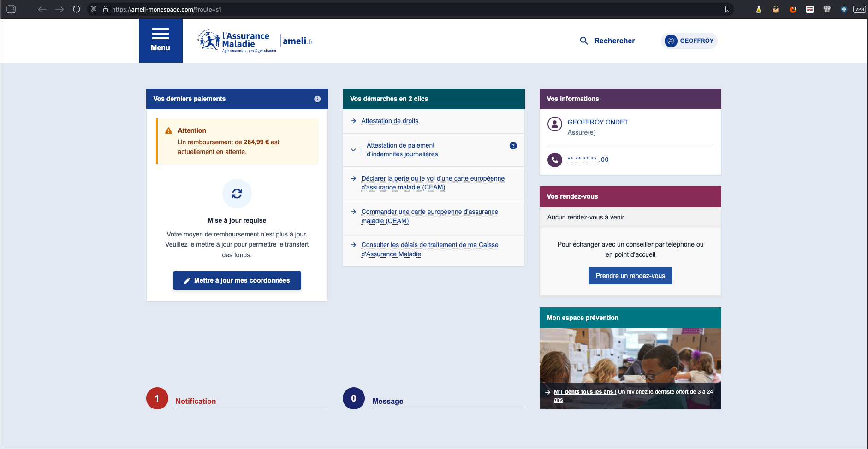Screen dimensions: 868x449
Task: Click help question mark icon beside Attestation de paiement
Action: click(513, 146)
